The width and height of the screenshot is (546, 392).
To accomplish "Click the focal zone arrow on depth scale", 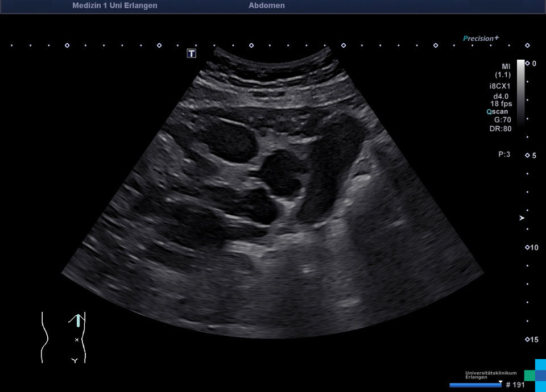I will (522, 218).
